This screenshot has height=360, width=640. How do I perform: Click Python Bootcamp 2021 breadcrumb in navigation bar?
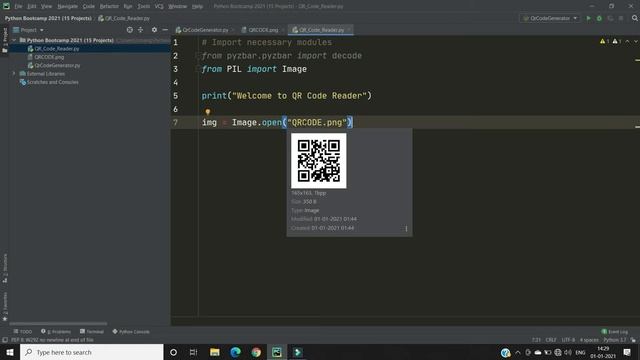[x=48, y=18]
